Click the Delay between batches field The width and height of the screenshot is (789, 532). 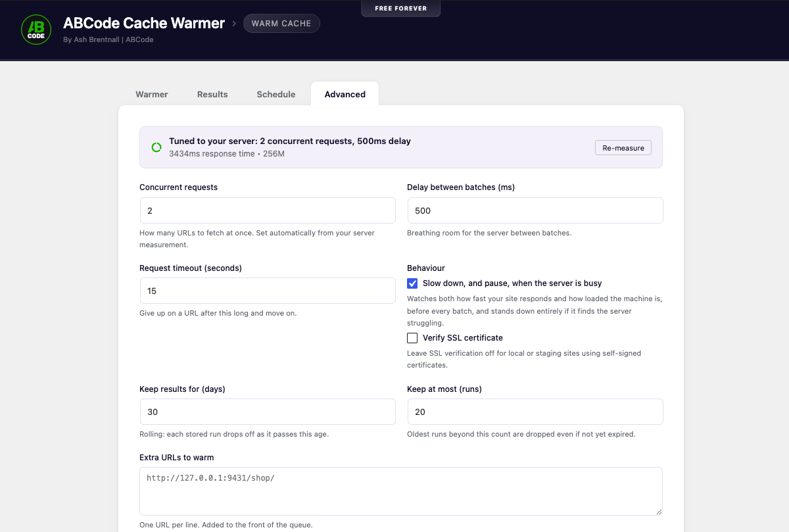coord(535,210)
